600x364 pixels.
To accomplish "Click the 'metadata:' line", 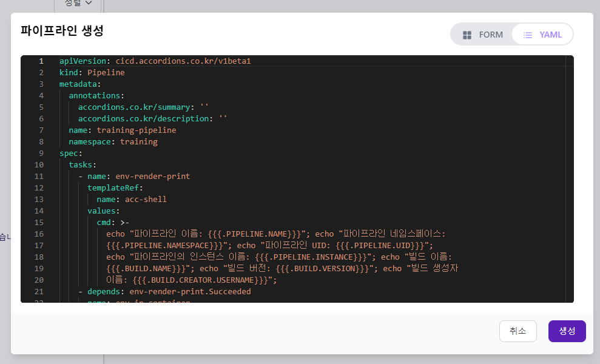I will 80,84.
